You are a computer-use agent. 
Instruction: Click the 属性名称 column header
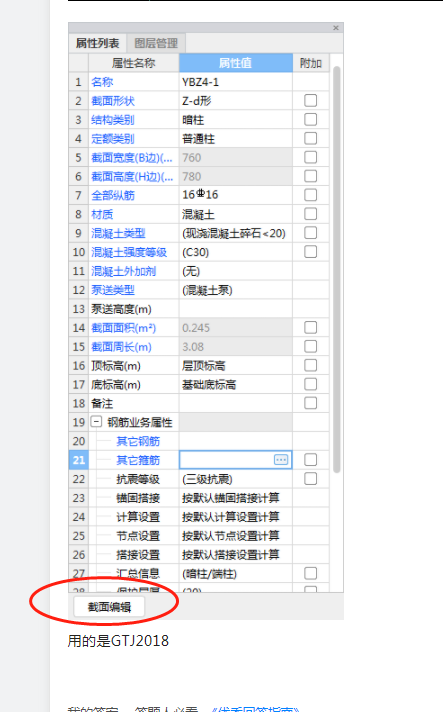coord(133,63)
